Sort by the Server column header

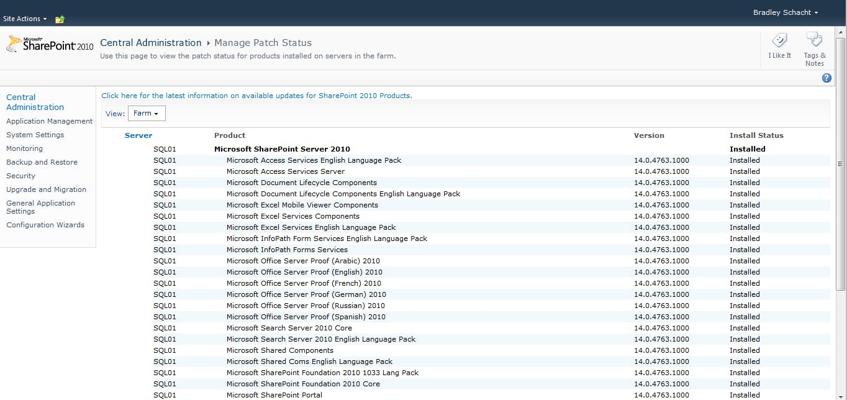(138, 135)
